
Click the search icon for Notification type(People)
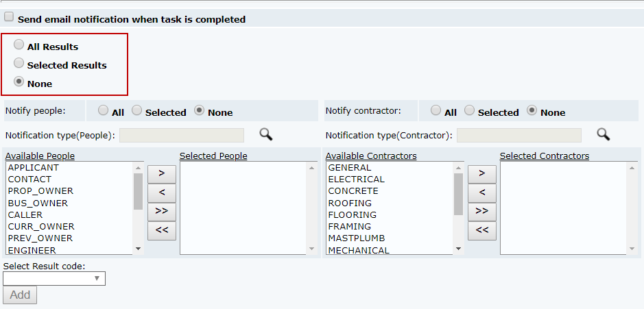tap(265, 134)
